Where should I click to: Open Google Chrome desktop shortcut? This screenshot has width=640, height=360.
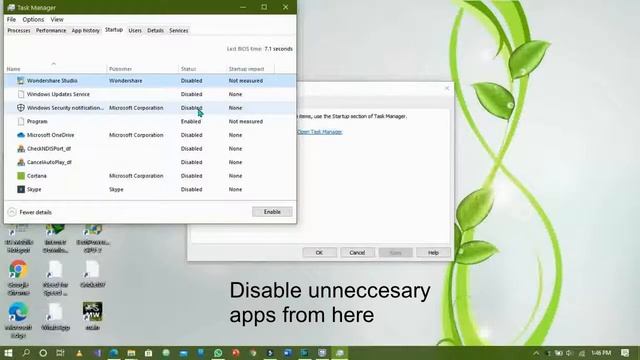click(x=18, y=278)
